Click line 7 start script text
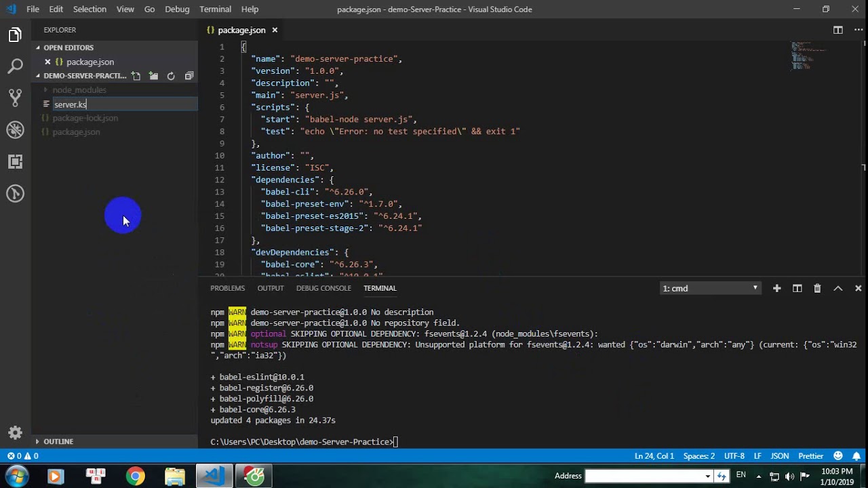The height and width of the screenshot is (488, 868). click(x=338, y=119)
